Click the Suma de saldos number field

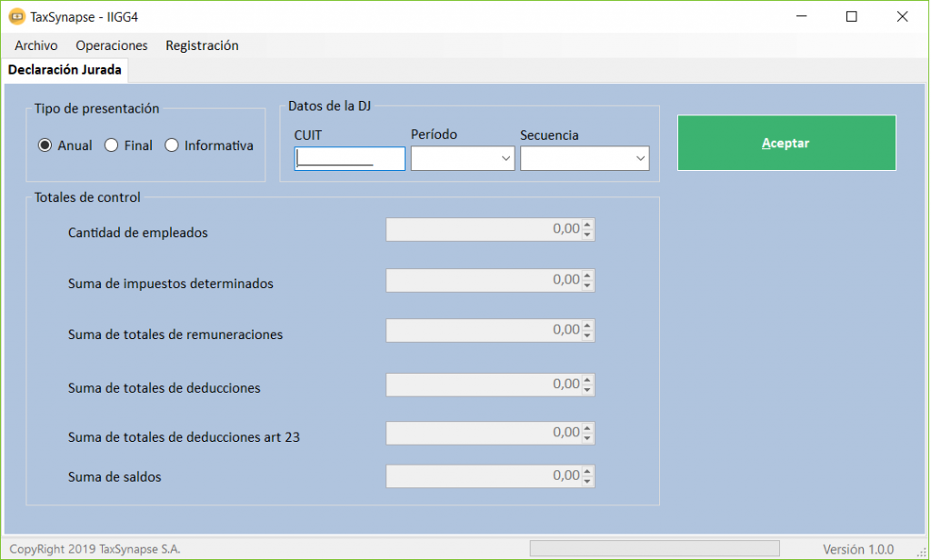coord(483,476)
